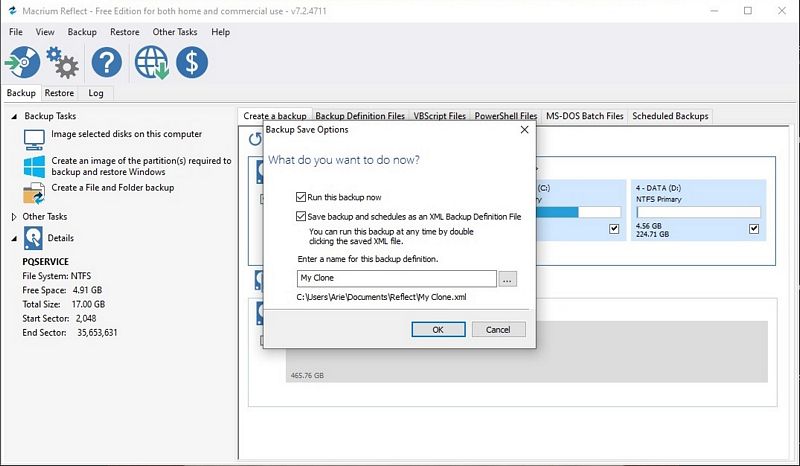
Task: Open the Scheduled Backups tab
Action: pos(670,116)
